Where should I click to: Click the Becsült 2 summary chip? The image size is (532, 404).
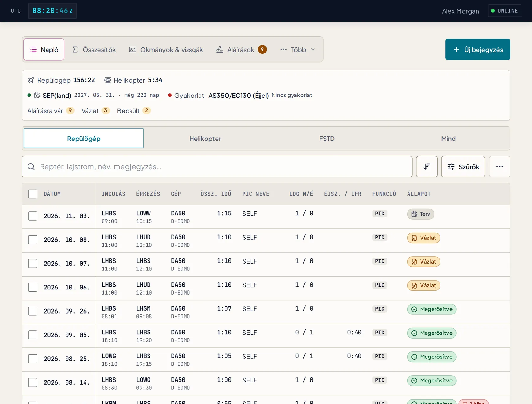[134, 111]
